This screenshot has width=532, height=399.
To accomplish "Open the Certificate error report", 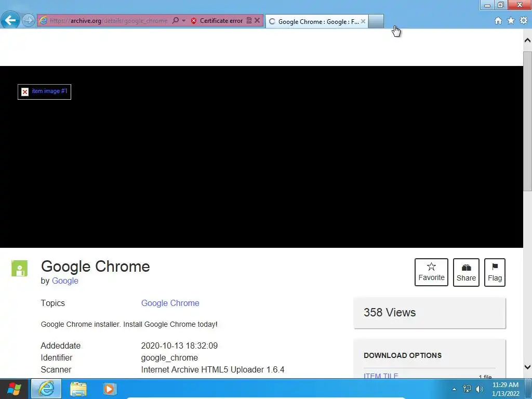I will click(x=221, y=21).
